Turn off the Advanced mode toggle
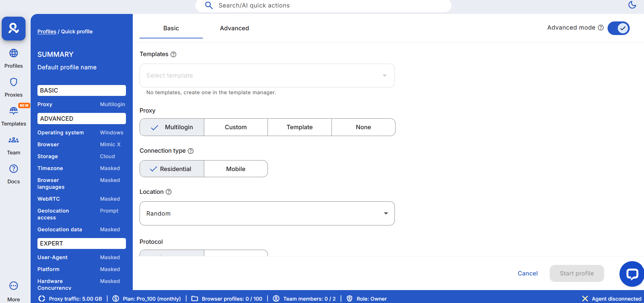Viewport: 644px width, 303px height. (618, 28)
